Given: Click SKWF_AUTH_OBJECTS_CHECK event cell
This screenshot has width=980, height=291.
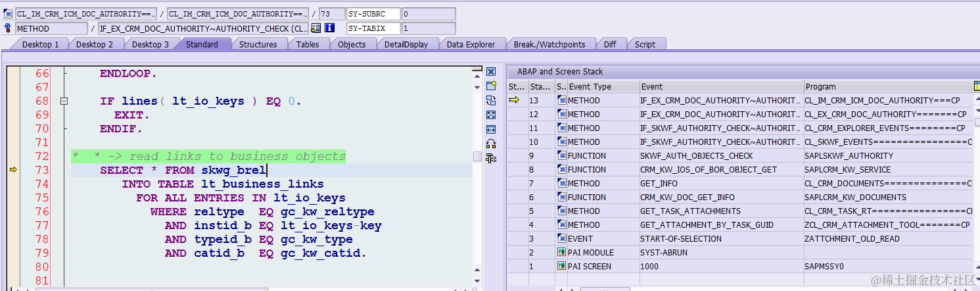Looking at the screenshot, I should (721, 156).
